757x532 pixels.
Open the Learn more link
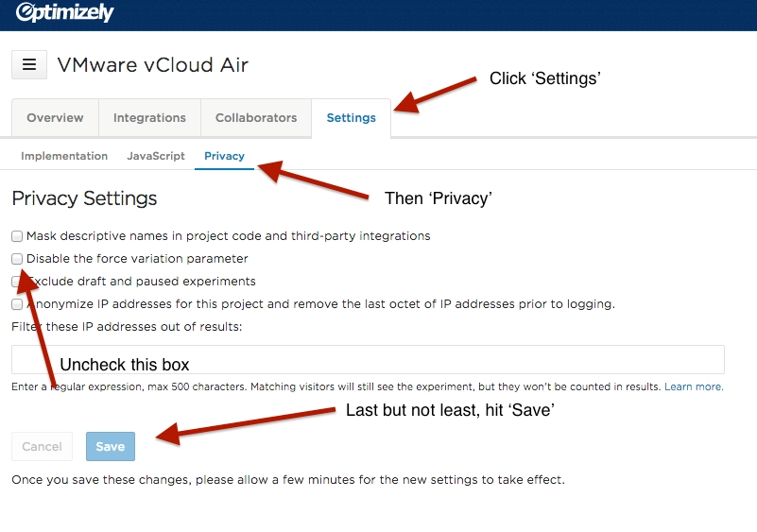[x=694, y=387]
